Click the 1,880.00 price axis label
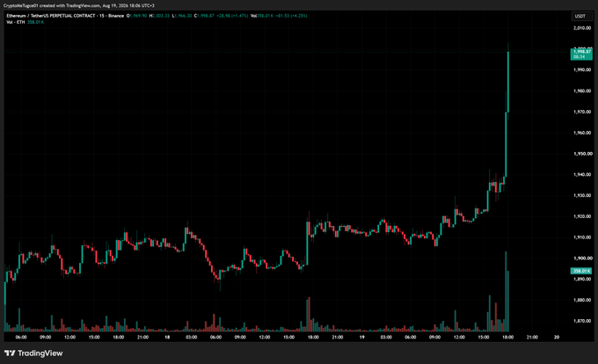Viewport: 598px width, 364px height. click(582, 300)
